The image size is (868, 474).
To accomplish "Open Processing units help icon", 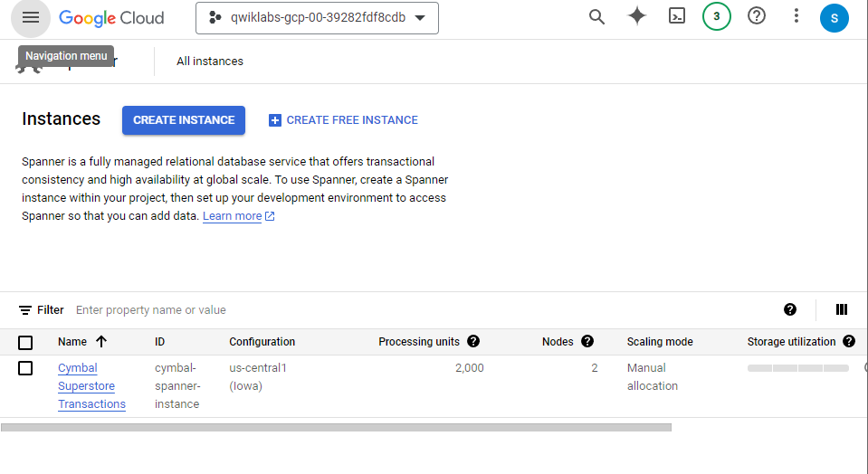I will 473,341.
